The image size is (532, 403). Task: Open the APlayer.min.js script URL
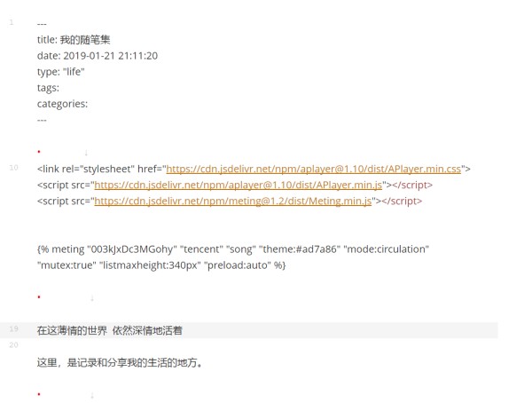point(238,185)
